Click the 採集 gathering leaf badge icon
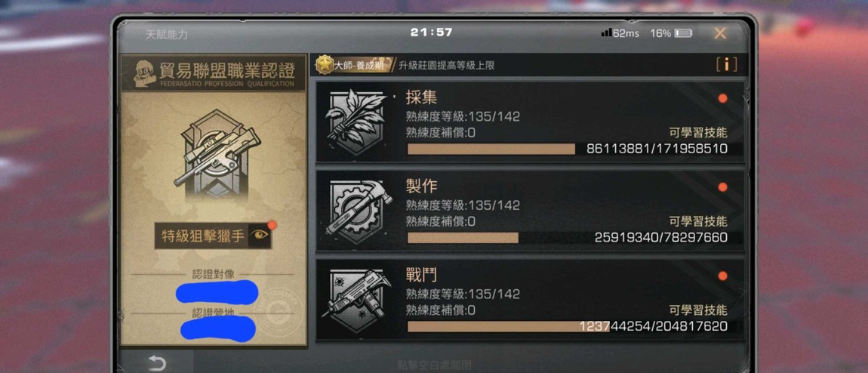The image size is (868, 373). coord(356,122)
